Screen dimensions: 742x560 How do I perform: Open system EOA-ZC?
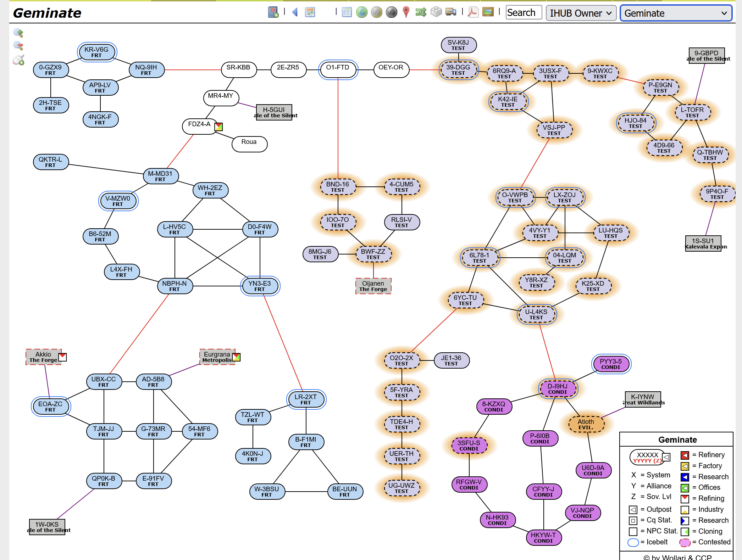click(x=51, y=407)
